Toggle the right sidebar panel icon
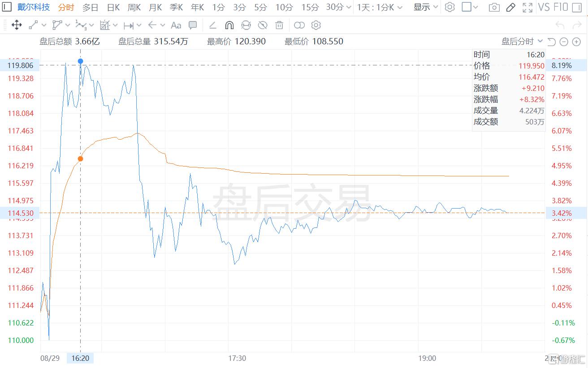Viewport: 588px width, 368px height. 577,7
